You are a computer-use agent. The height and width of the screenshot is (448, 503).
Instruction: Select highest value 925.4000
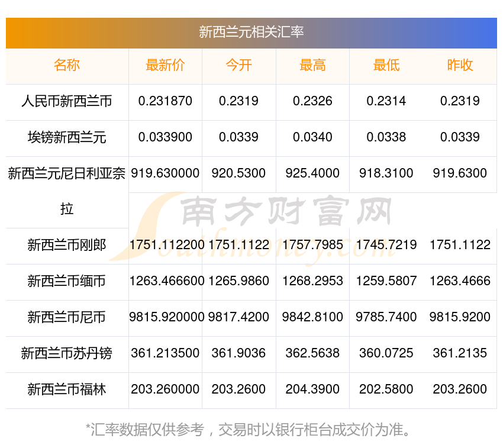[312, 173]
